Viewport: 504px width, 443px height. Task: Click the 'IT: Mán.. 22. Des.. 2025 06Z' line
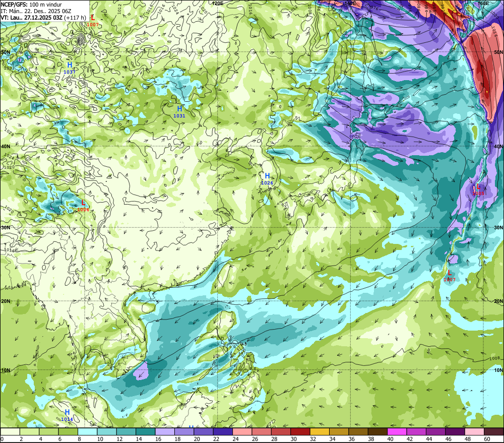[36, 11]
